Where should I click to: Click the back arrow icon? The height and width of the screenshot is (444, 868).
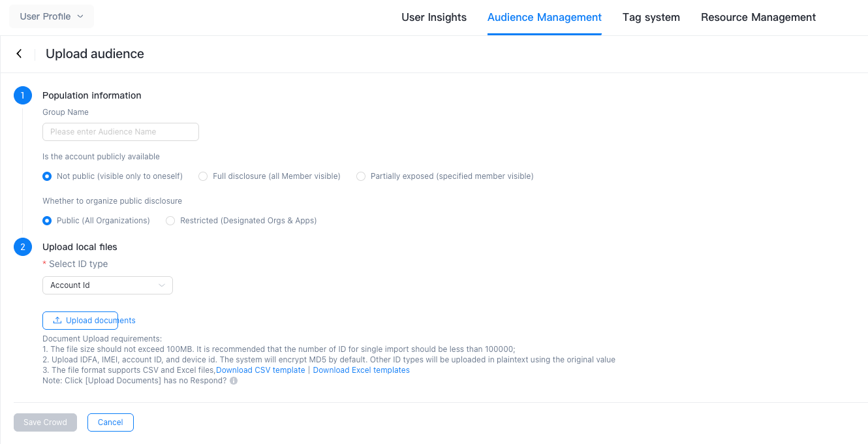tap(19, 54)
